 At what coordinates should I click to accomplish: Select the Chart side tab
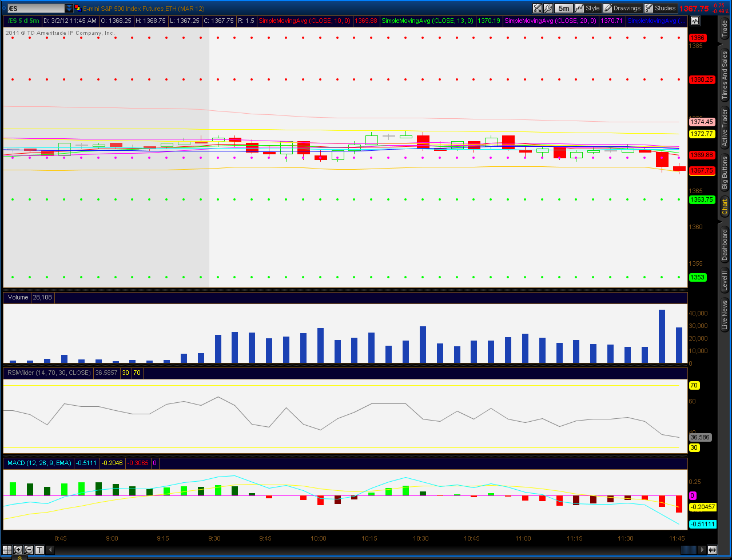coord(725,207)
